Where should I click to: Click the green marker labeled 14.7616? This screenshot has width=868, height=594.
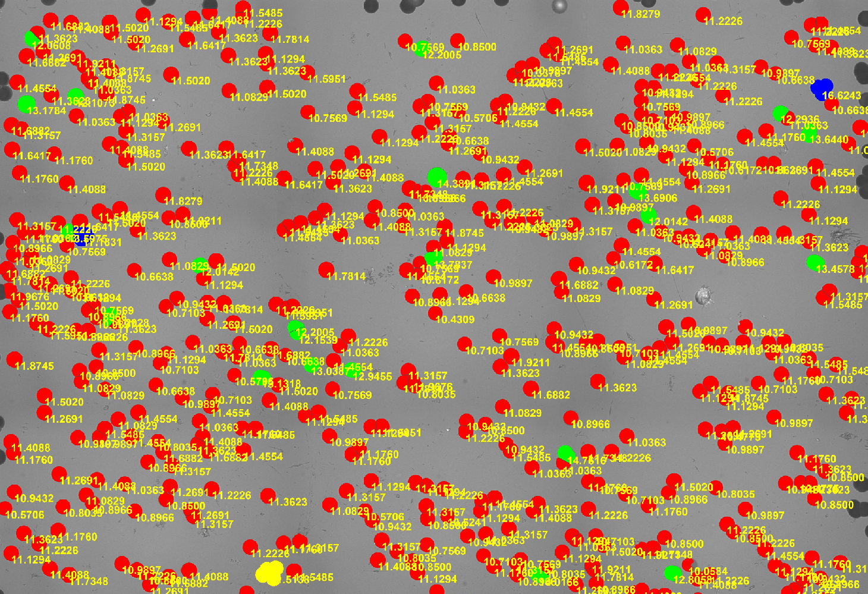coord(565,454)
